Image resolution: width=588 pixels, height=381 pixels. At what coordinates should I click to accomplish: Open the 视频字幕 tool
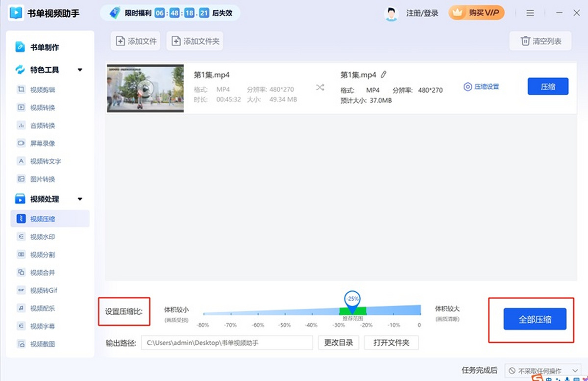(x=36, y=326)
